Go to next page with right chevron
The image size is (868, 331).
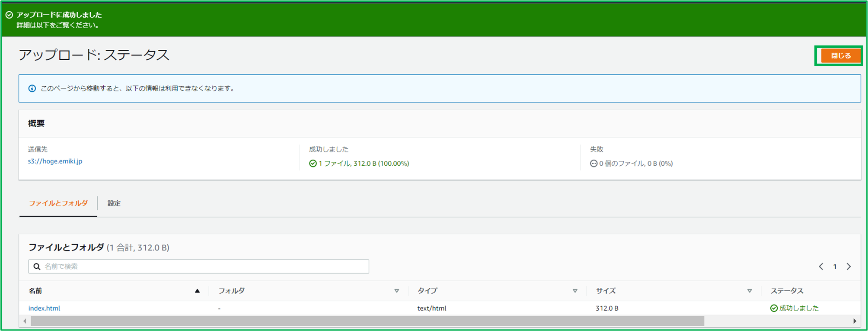point(849,267)
